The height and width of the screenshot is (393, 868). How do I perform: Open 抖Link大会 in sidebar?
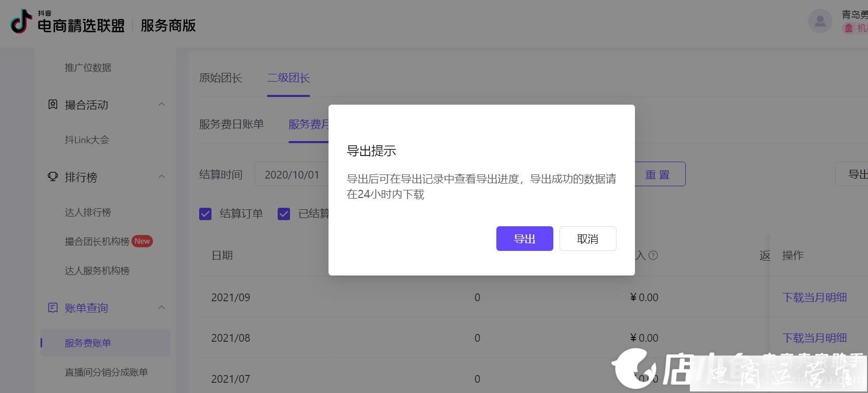[87, 140]
